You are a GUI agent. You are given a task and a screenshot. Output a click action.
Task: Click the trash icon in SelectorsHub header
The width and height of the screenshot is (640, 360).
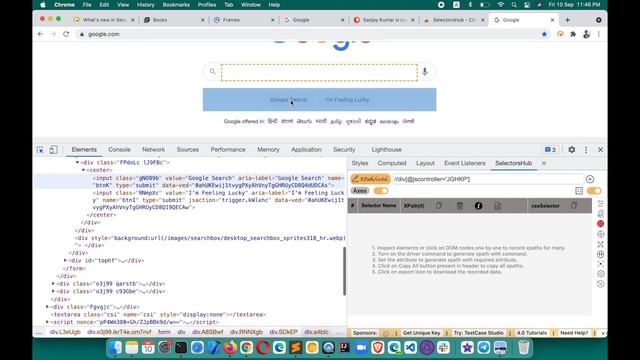pos(460,206)
